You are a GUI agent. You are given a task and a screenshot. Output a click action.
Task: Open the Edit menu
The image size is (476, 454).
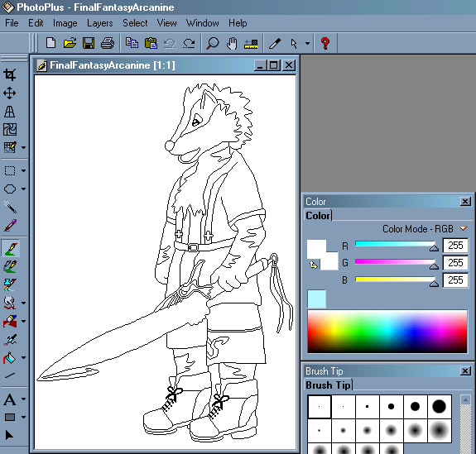tap(36, 23)
